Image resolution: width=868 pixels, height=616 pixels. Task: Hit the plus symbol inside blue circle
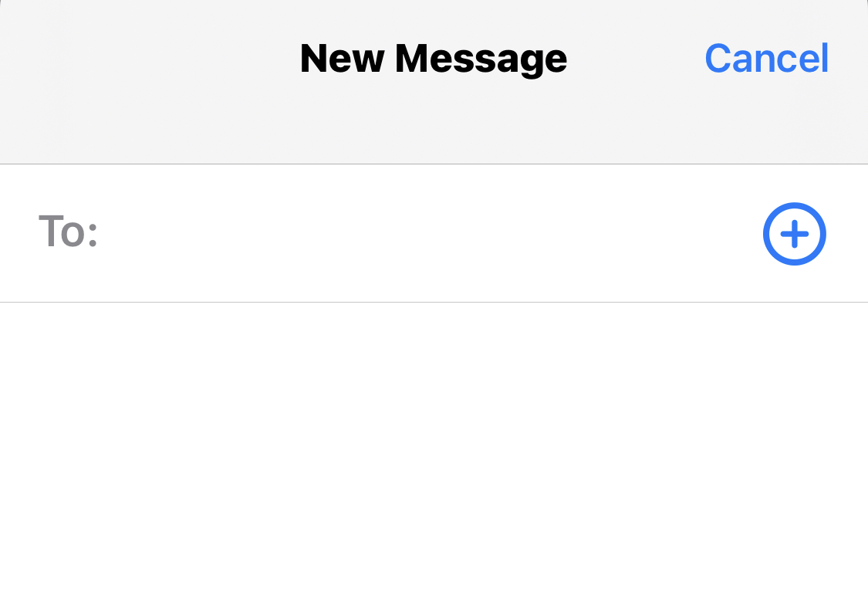pyautogui.click(x=795, y=234)
